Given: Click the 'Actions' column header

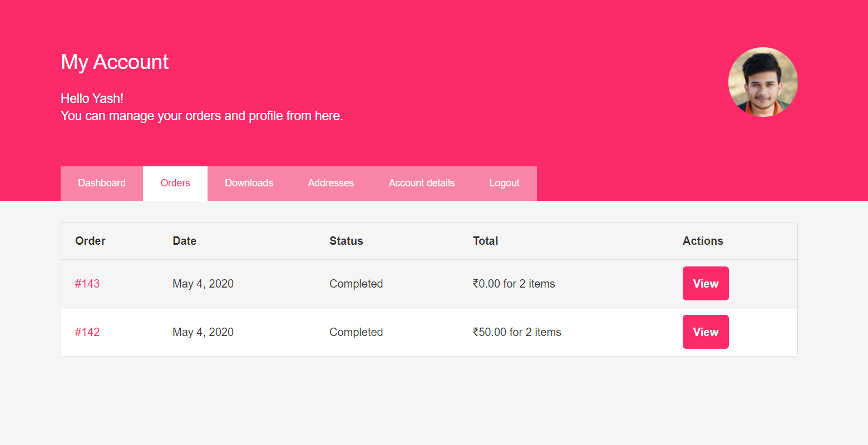Looking at the screenshot, I should coord(703,241).
